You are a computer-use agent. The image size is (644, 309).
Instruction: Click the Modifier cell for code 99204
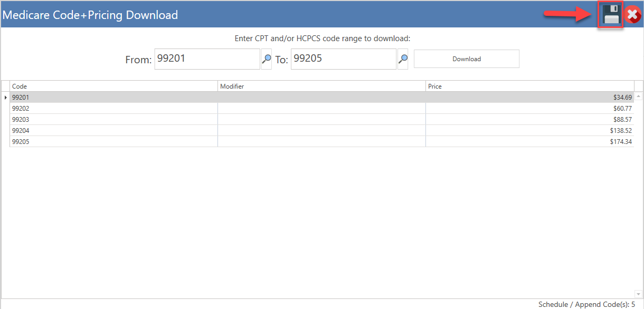[321, 130]
